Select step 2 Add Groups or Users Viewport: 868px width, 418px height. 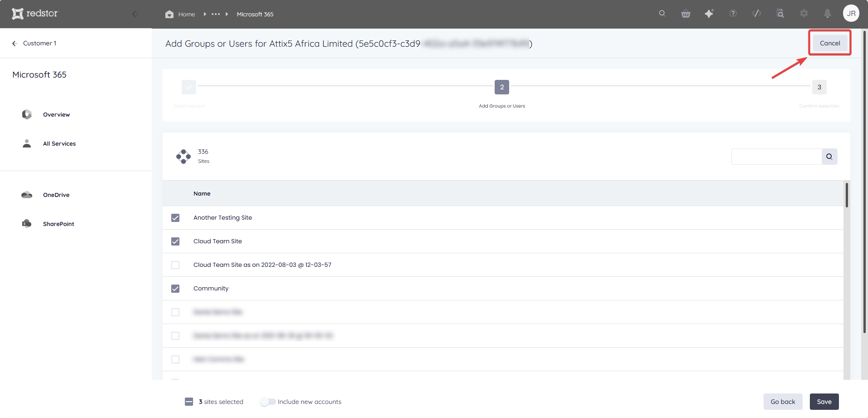(x=502, y=87)
